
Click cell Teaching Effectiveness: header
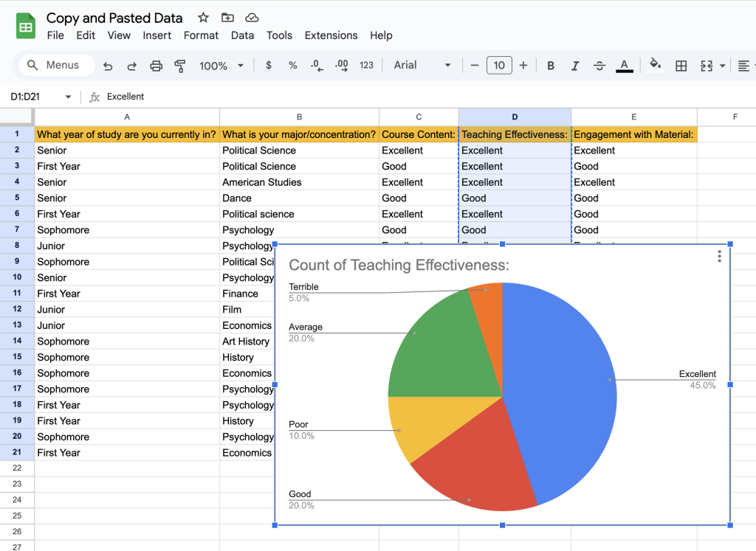(x=515, y=134)
